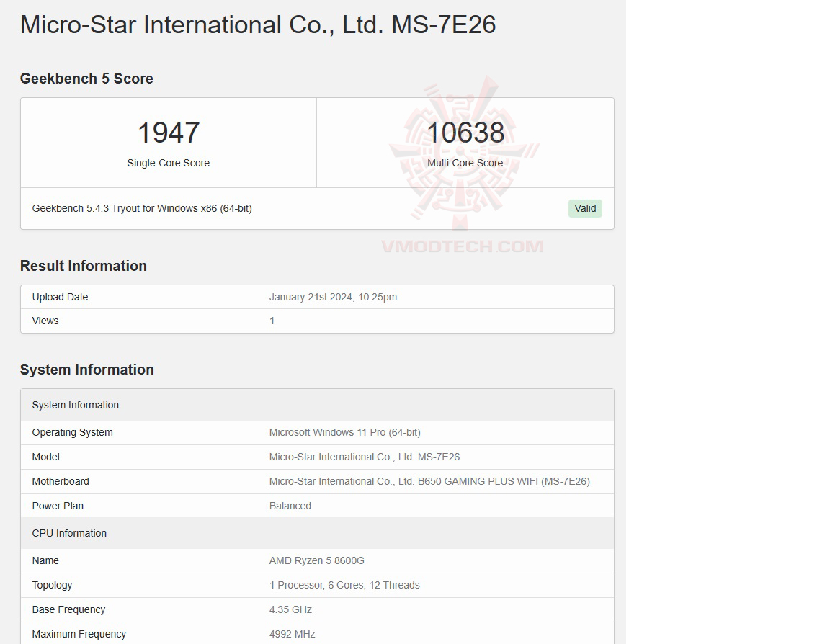Click the CPU 'Name' row label
Image resolution: width=830 pixels, height=644 pixels.
(x=45, y=560)
